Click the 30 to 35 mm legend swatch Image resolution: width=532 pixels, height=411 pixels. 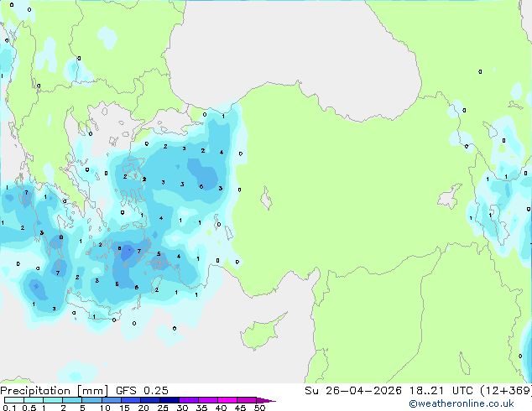pos(188,400)
